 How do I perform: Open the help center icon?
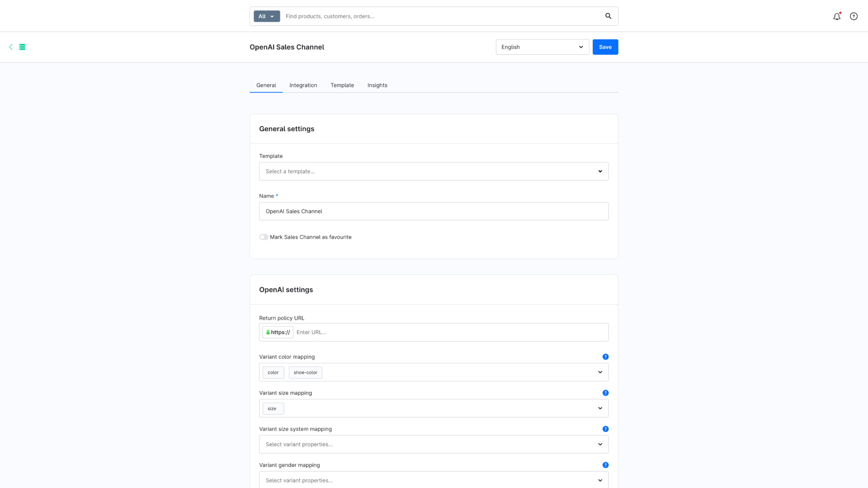pos(854,16)
